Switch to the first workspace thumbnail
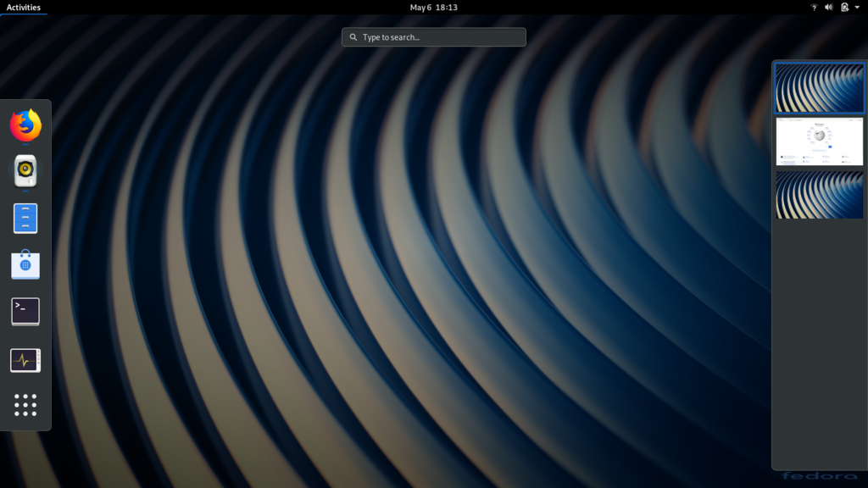Screen dimensions: 868x488 pos(819,88)
